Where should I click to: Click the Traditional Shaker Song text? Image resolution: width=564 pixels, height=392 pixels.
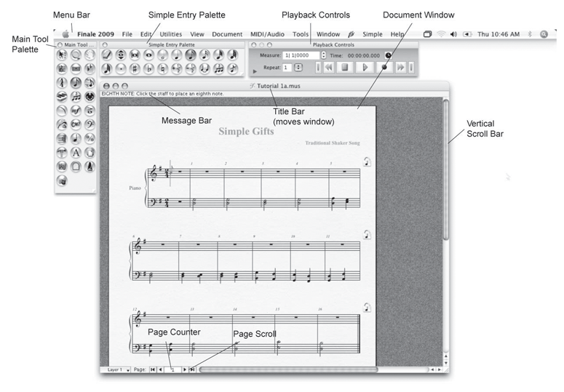333,143
